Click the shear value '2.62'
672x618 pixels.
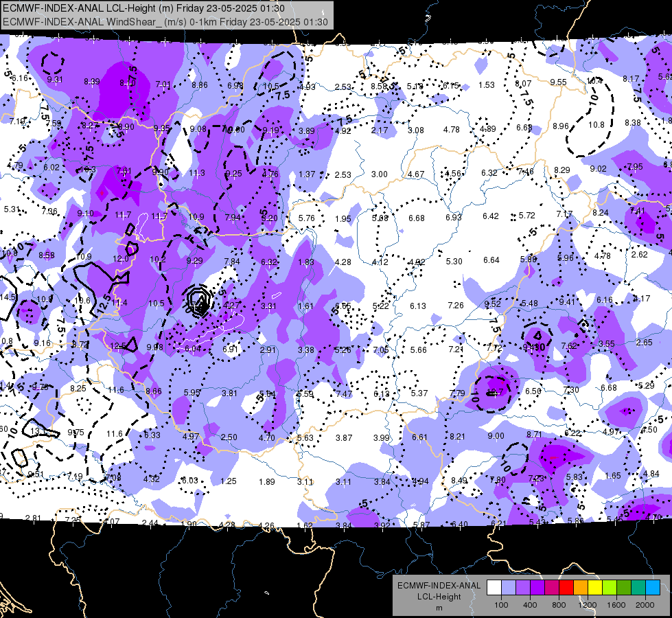tap(640, 254)
